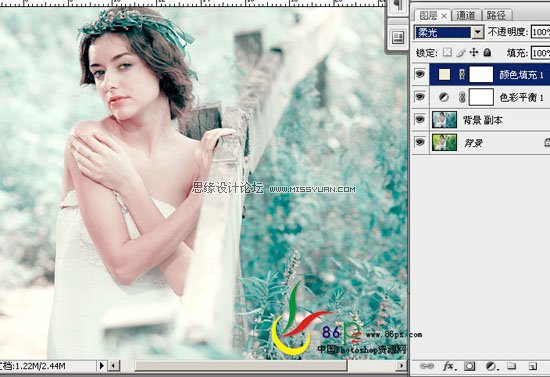Toggle lock position move icon
Screen dimensions: 550x377
tap(474, 53)
